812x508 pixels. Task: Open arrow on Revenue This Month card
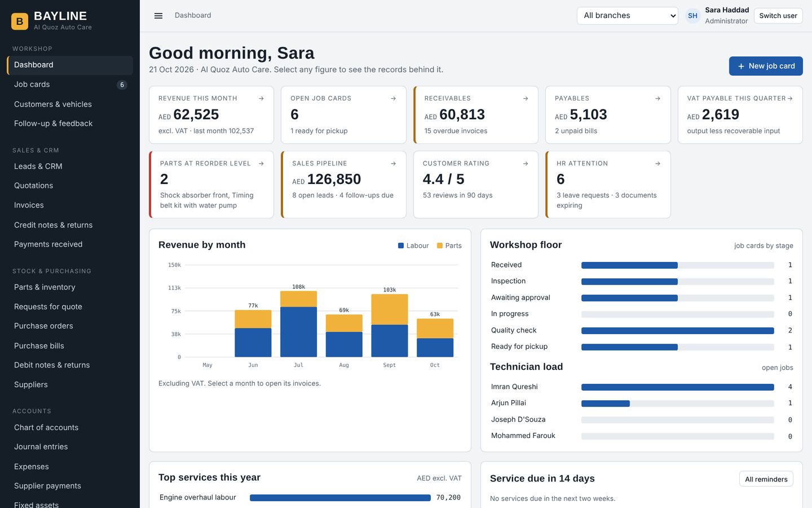[x=261, y=98]
